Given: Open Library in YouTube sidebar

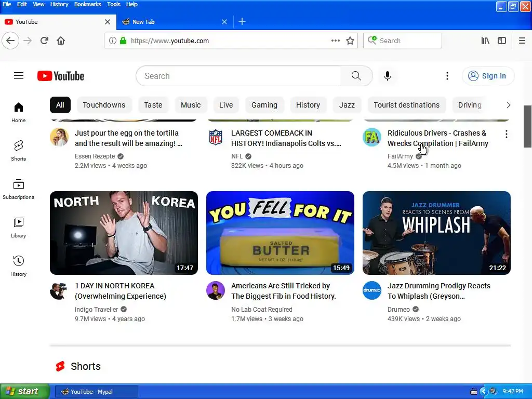Looking at the screenshot, I should pyautogui.click(x=19, y=228).
